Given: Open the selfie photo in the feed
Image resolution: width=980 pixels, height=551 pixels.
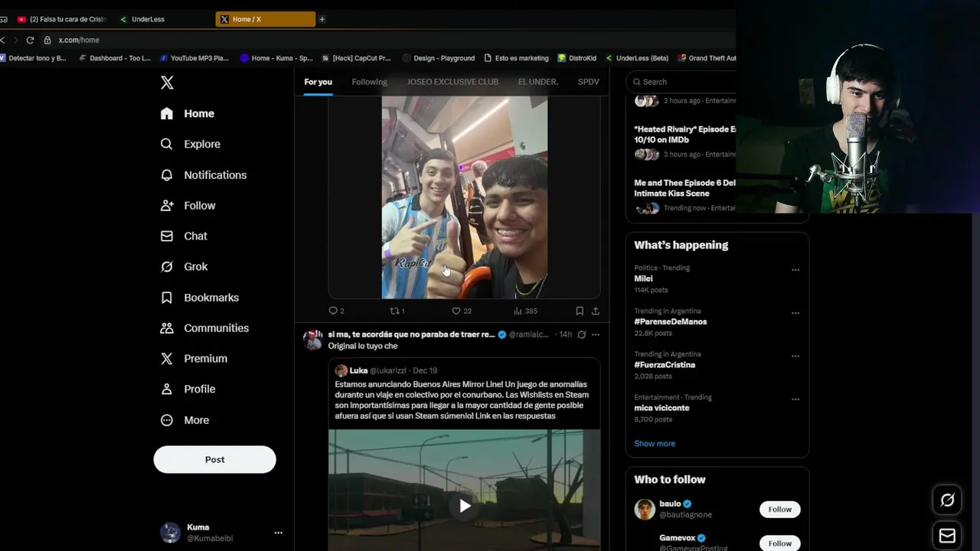Looking at the screenshot, I should (465, 197).
